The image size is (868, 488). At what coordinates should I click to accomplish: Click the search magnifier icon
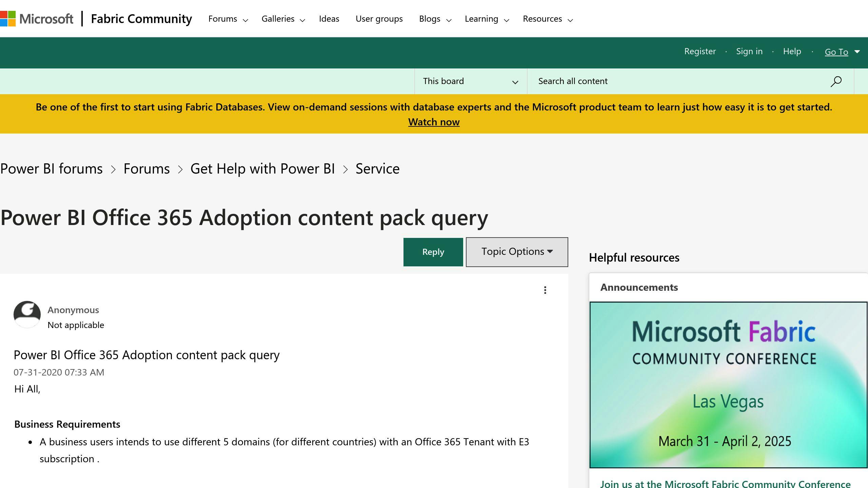(836, 81)
